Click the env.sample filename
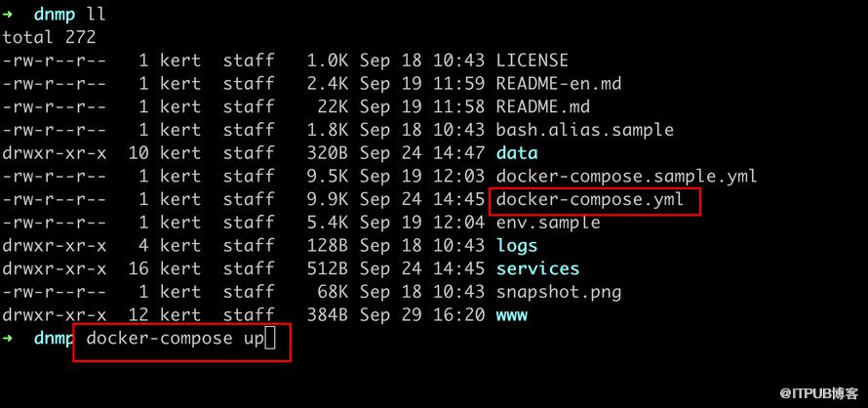The height and width of the screenshot is (408, 868). pos(548,223)
